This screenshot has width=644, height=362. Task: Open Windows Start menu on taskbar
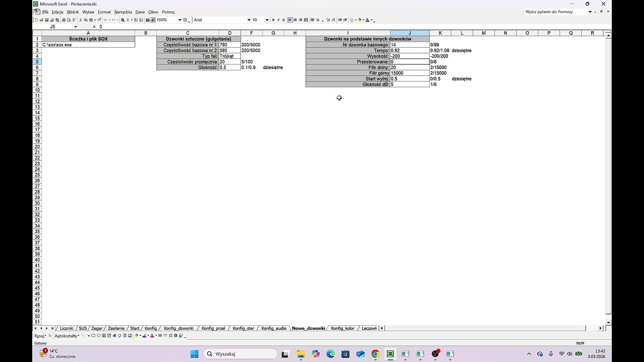pos(194,354)
